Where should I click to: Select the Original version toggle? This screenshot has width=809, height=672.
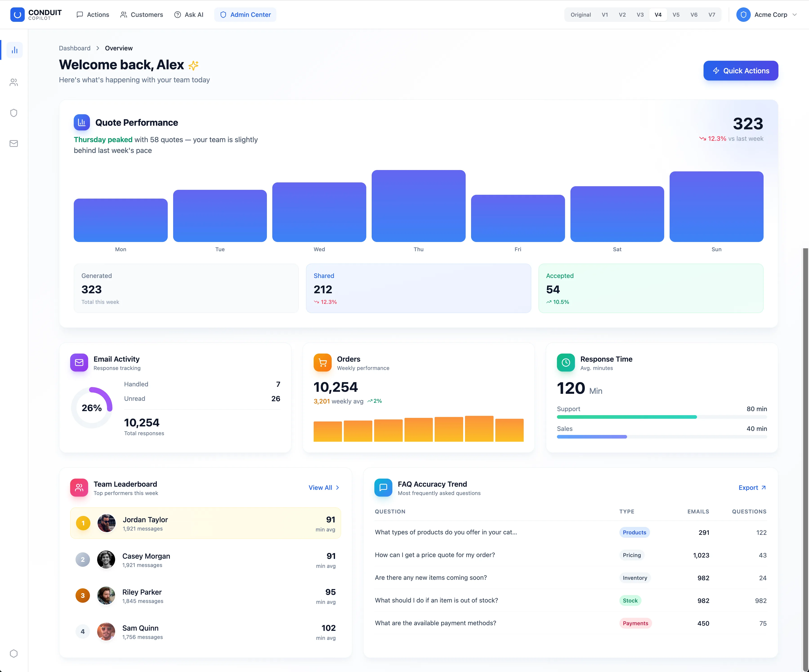pos(581,15)
